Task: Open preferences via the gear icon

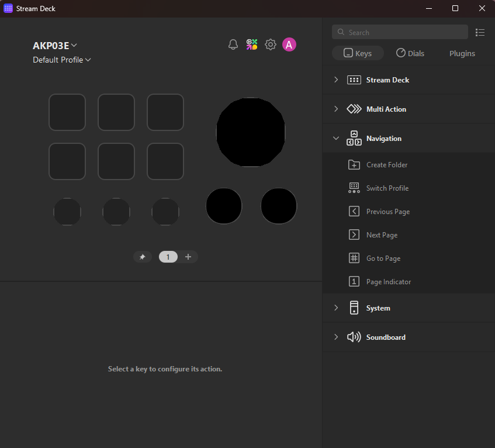Action: pyautogui.click(x=270, y=44)
